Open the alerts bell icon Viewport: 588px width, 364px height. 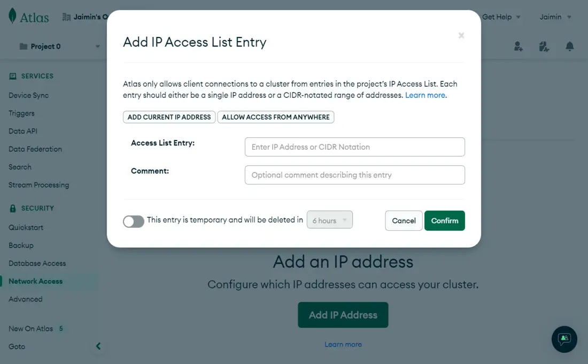(570, 47)
